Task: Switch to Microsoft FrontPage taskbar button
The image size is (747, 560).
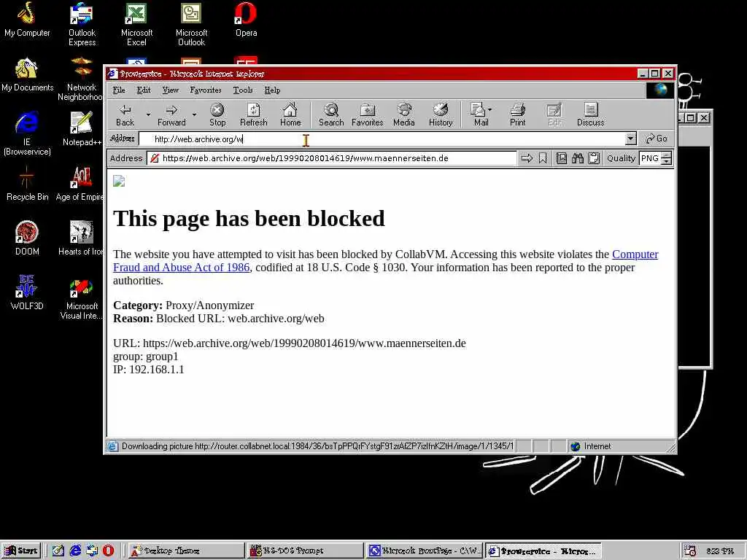Action: 424,551
